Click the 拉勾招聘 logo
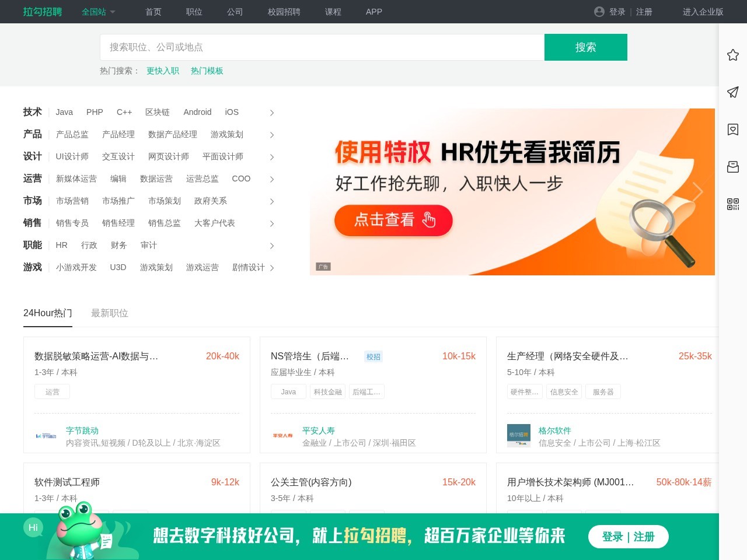 click(x=43, y=12)
